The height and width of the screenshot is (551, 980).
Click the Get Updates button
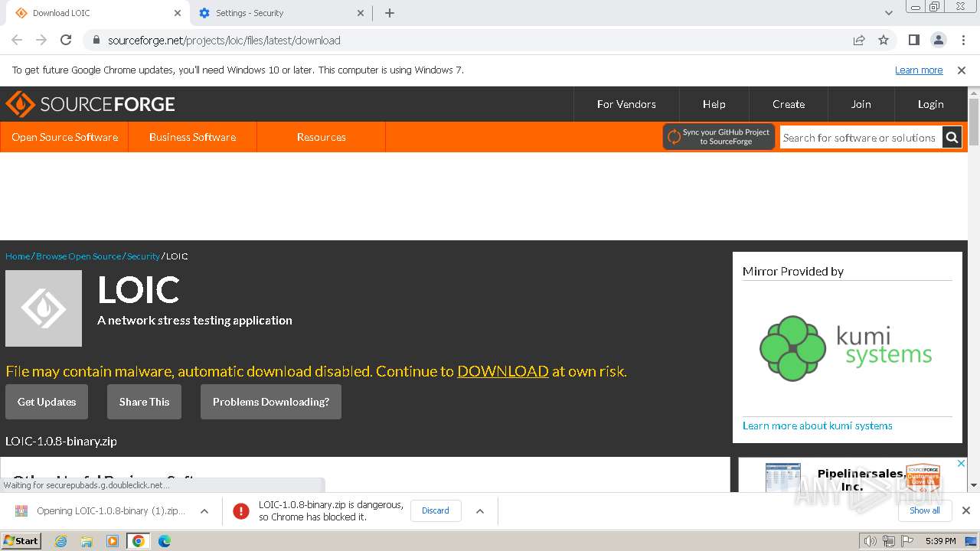(47, 402)
